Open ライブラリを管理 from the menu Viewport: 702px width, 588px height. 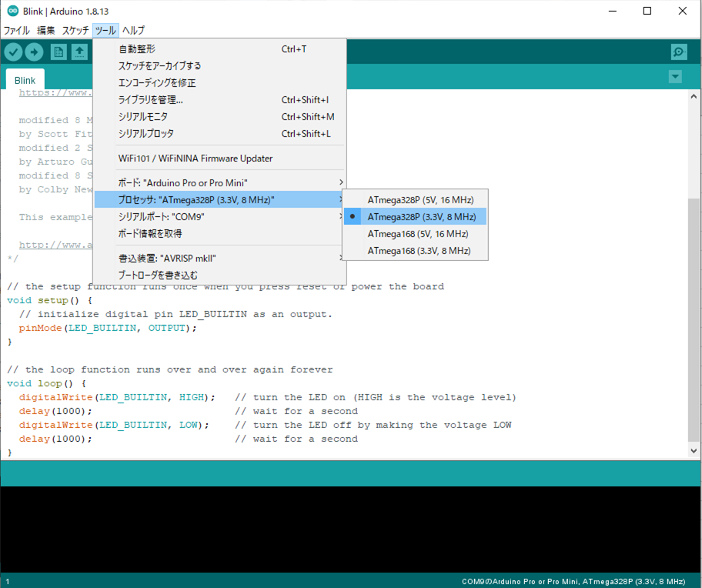[219, 100]
